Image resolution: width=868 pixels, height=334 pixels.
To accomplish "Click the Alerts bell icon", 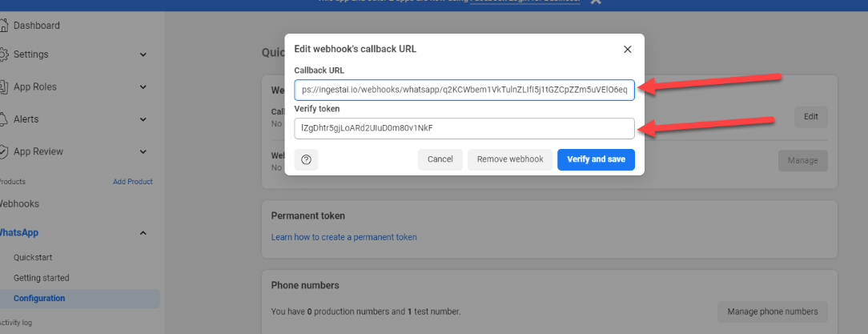I will click(x=3, y=119).
